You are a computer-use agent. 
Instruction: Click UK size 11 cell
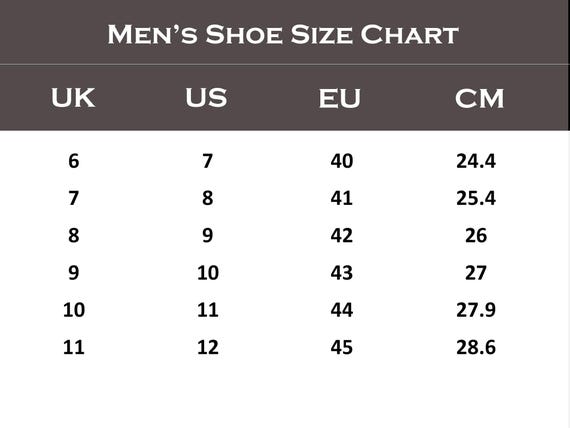74,347
